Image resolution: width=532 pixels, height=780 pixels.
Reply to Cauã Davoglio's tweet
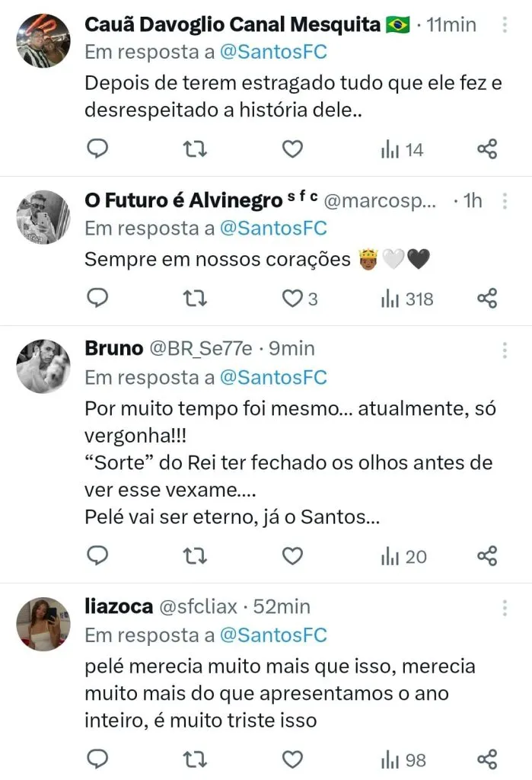click(x=97, y=149)
